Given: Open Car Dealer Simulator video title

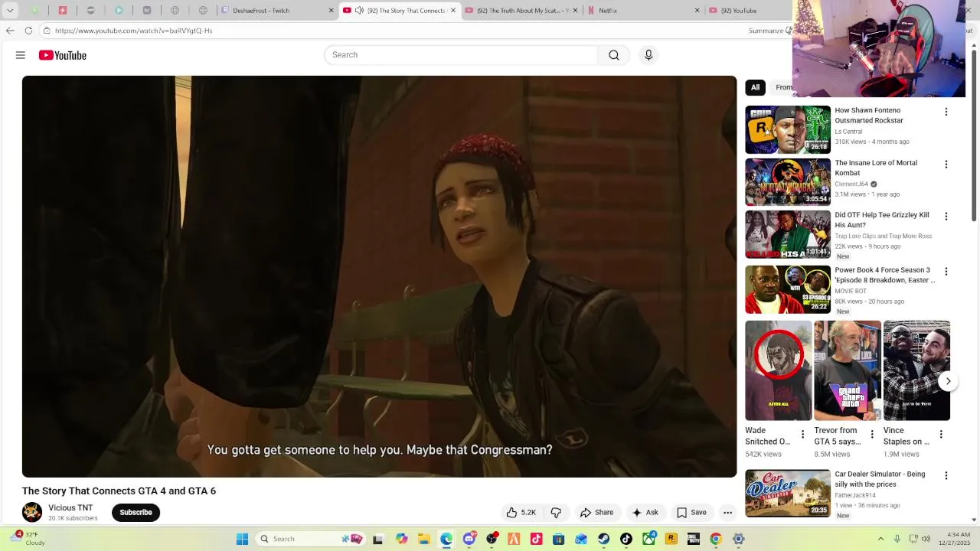Looking at the screenshot, I should tap(880, 479).
